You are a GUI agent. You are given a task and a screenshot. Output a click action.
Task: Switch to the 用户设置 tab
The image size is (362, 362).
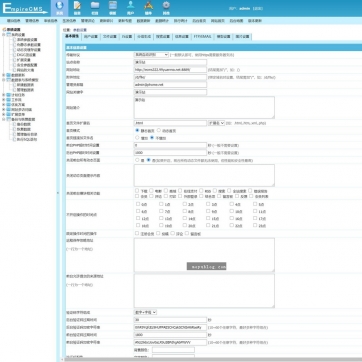click(x=91, y=37)
